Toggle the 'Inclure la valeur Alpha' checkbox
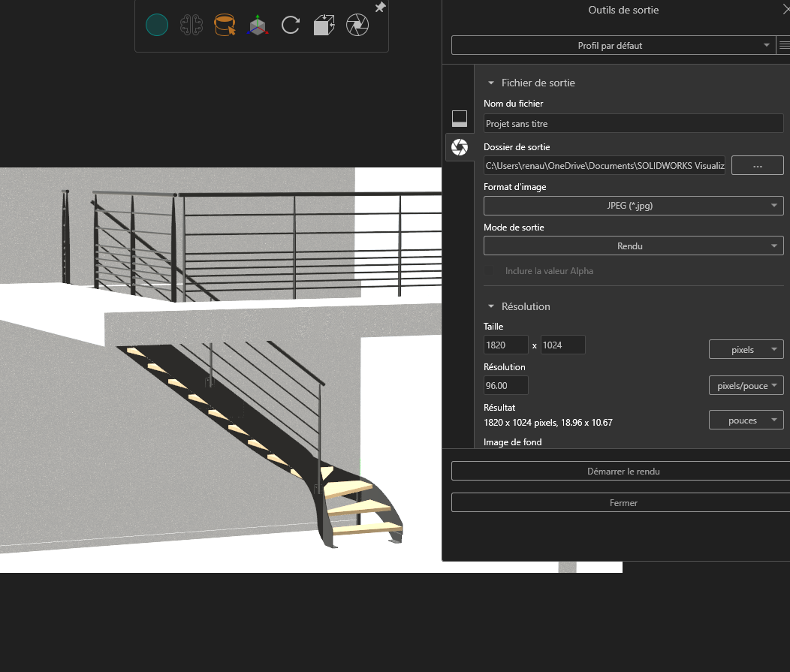The height and width of the screenshot is (672, 790). pos(491,270)
